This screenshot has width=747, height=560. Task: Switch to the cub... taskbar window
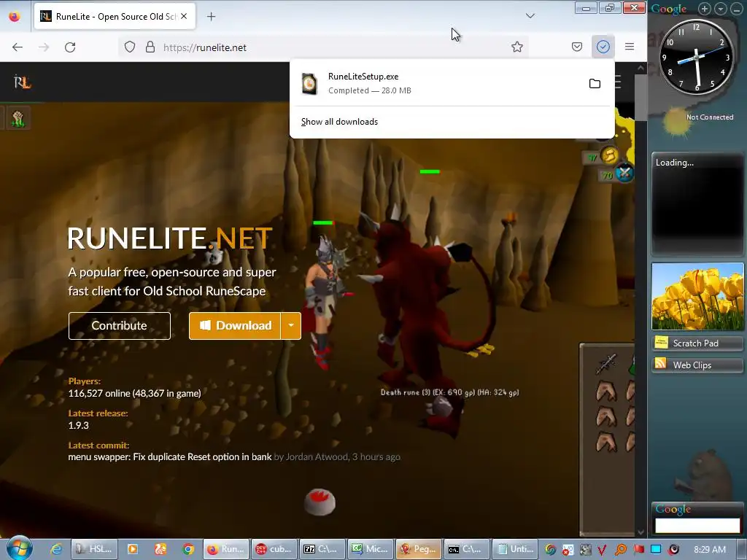tap(274, 549)
